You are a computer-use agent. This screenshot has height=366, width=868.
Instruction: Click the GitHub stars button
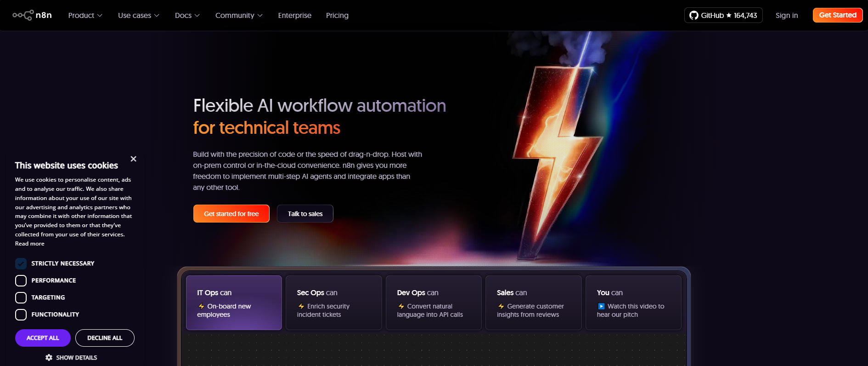point(723,15)
